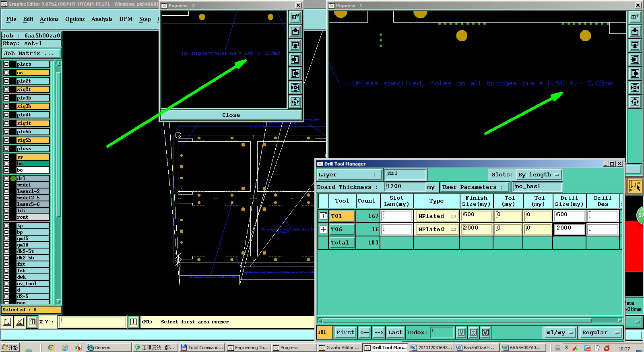Click the pan-up icon in Popview 1

[635, 31]
